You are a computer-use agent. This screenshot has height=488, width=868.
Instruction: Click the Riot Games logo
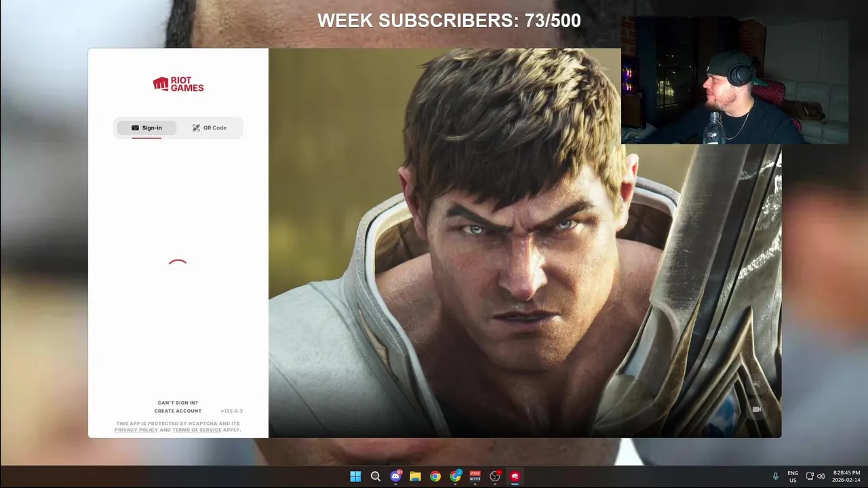click(x=178, y=84)
